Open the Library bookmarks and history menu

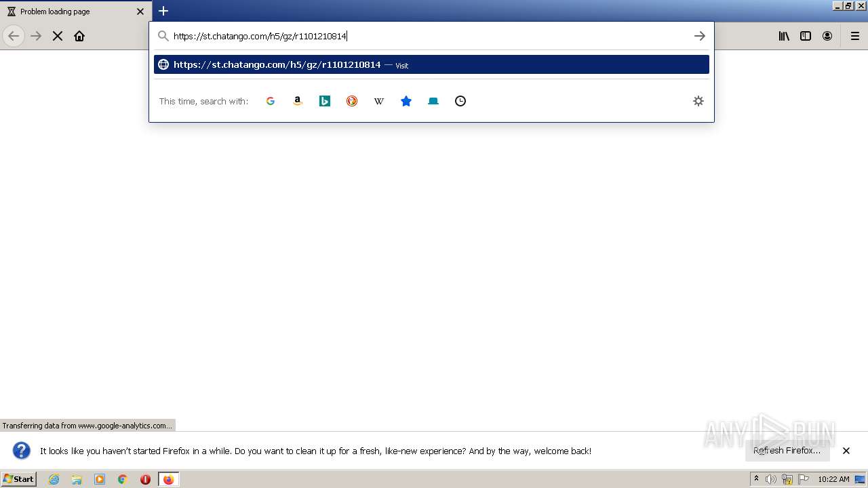784,36
